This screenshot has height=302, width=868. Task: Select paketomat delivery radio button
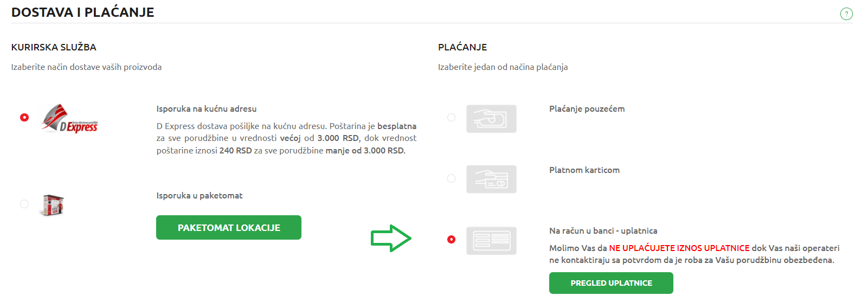tap(24, 204)
